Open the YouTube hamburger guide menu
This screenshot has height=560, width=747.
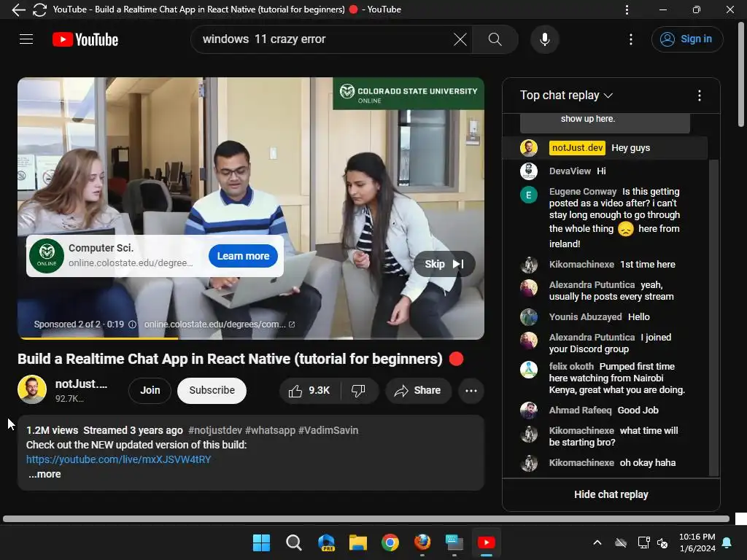(26, 39)
